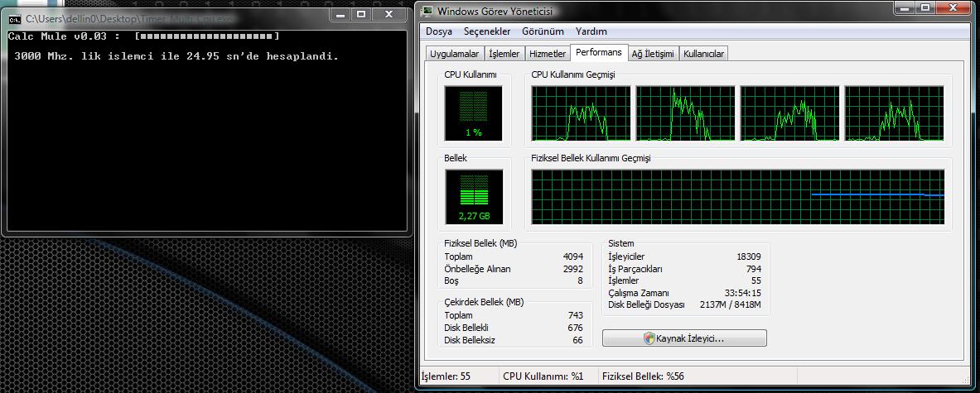Screen dimensions: 980x393
Task: Open the Dosya menu in Task Manager
Action: pyautogui.click(x=439, y=31)
